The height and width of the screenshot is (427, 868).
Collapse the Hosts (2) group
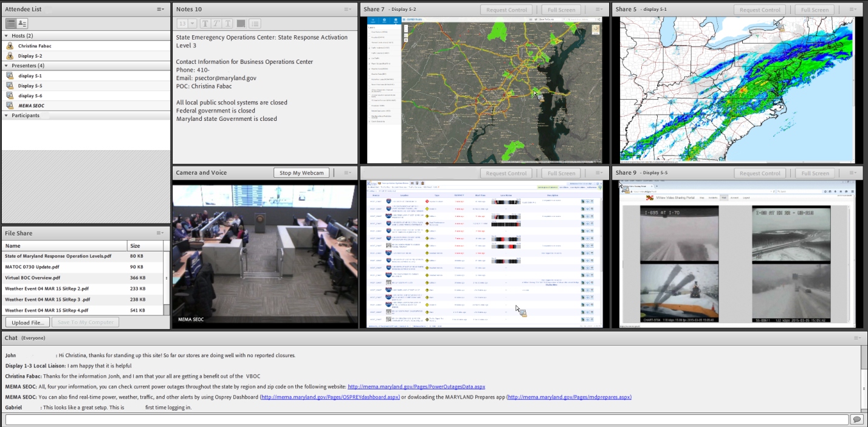[7, 36]
